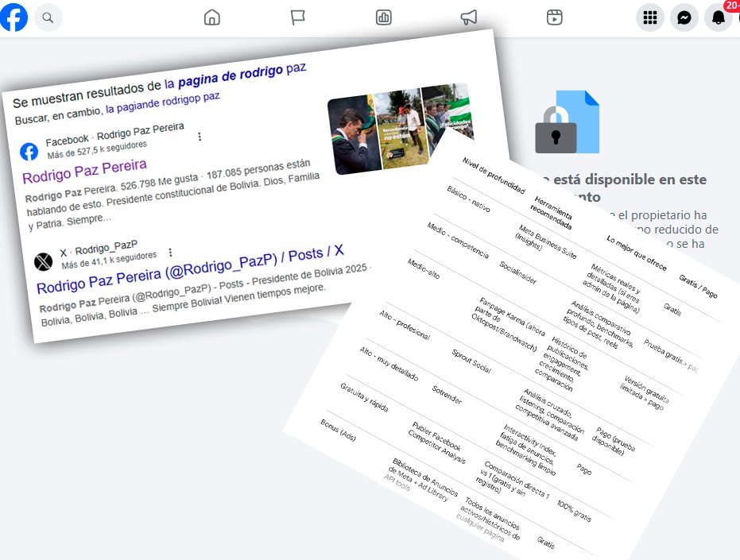Image resolution: width=740 pixels, height=560 pixels.
Task: Click the 'Más de 41,1 k seguidores' text
Action: pos(109,260)
